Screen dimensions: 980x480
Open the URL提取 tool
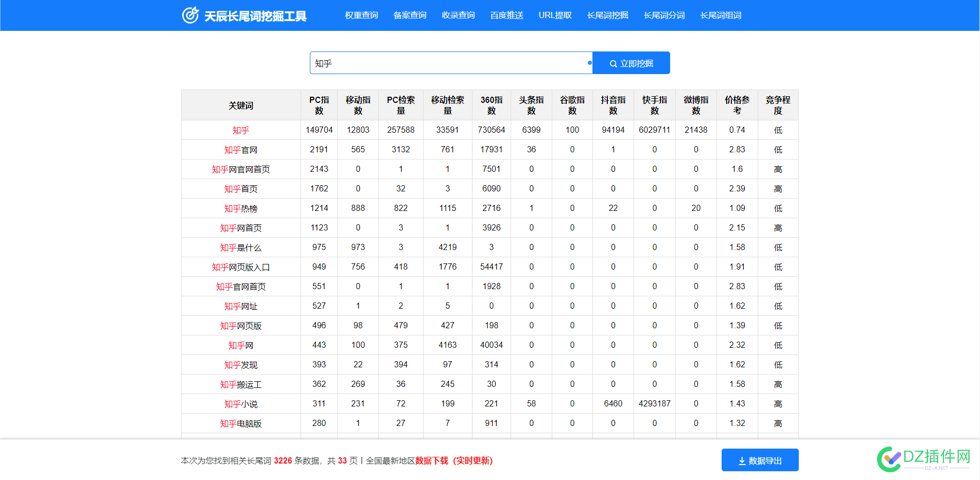click(555, 15)
